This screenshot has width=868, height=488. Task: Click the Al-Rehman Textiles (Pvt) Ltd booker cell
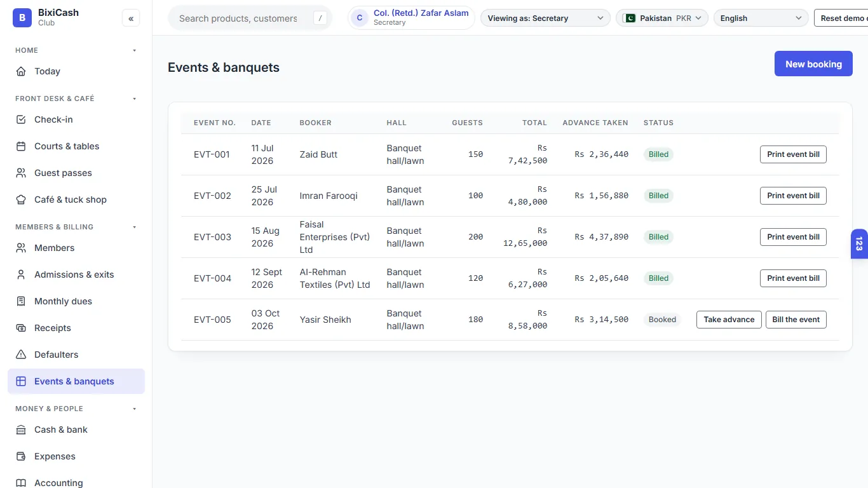335,278
